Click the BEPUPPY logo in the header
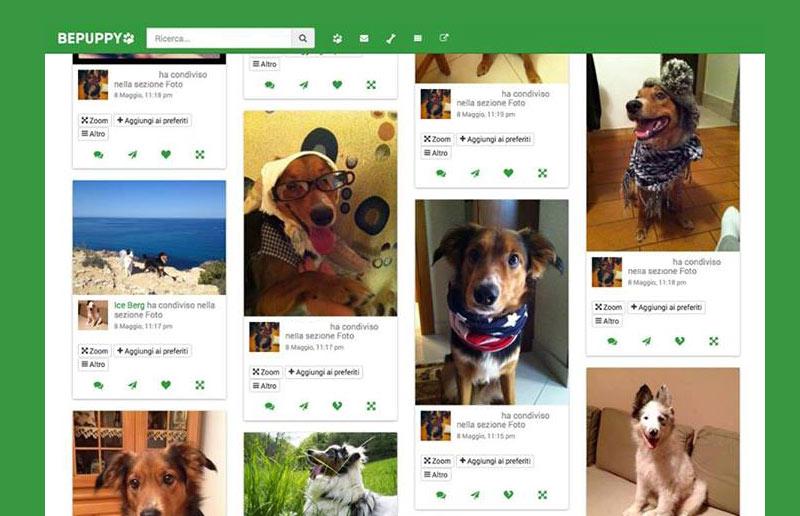 coord(96,38)
